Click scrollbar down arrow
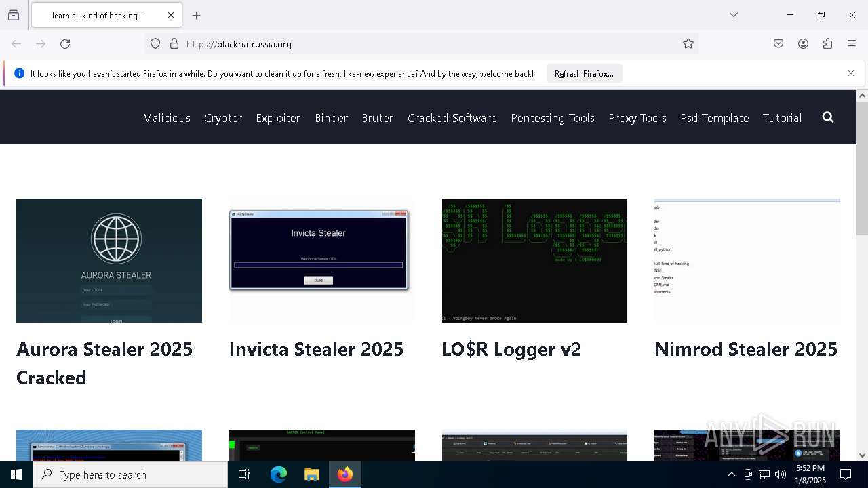 (862, 455)
